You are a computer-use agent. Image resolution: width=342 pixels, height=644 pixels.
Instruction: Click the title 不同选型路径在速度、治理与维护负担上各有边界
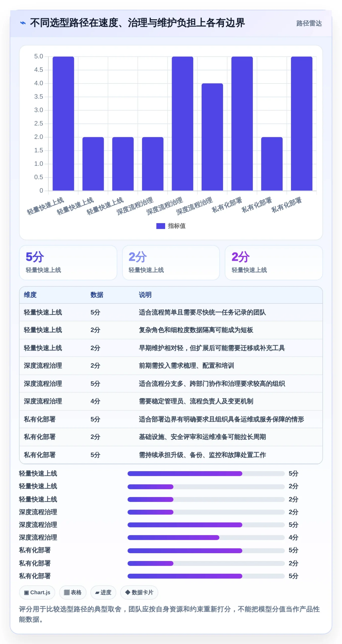tap(137, 23)
